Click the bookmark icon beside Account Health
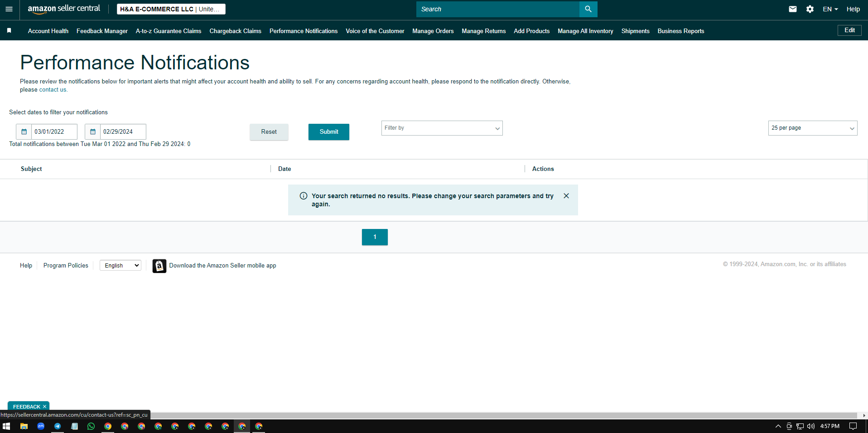 (x=9, y=31)
